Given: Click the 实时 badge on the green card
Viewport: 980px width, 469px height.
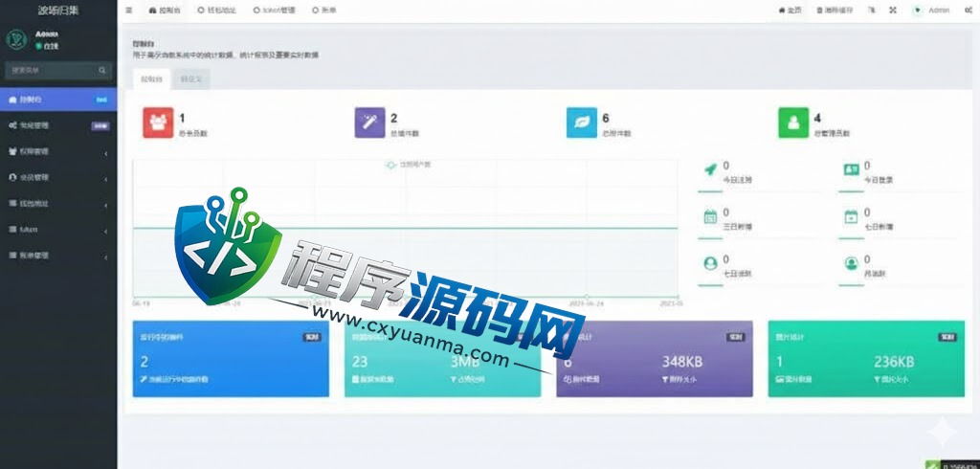Looking at the screenshot, I should [x=947, y=337].
